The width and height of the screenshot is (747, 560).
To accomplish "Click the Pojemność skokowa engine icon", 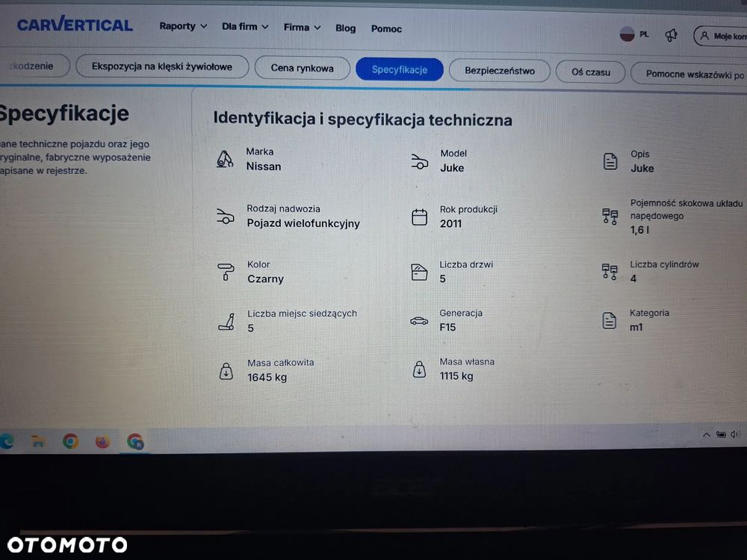I will pos(610,217).
